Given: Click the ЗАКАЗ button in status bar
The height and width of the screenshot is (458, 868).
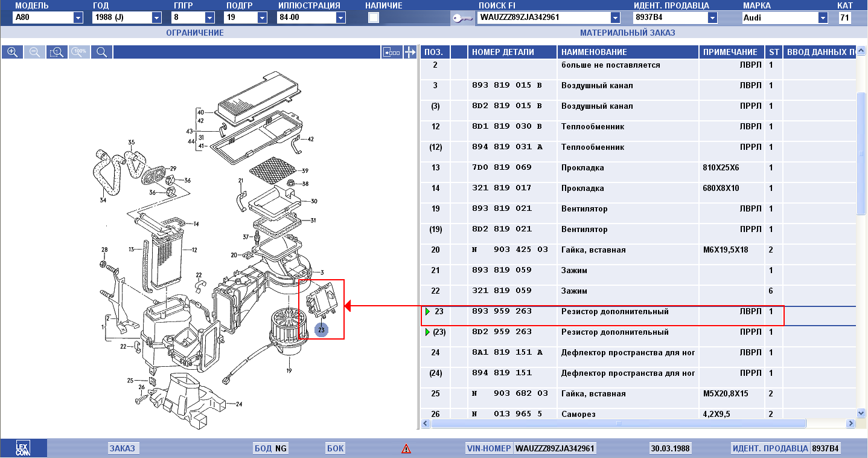Looking at the screenshot, I should (123, 448).
